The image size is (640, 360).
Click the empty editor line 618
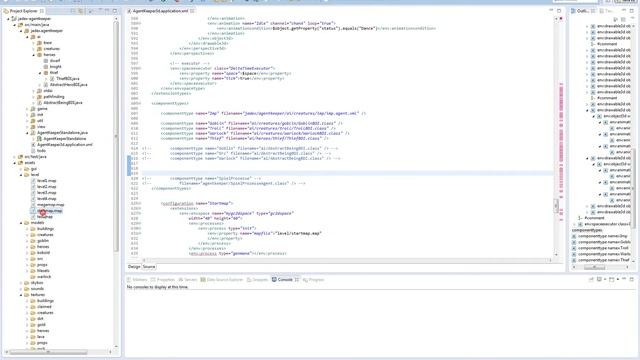tap(347, 168)
